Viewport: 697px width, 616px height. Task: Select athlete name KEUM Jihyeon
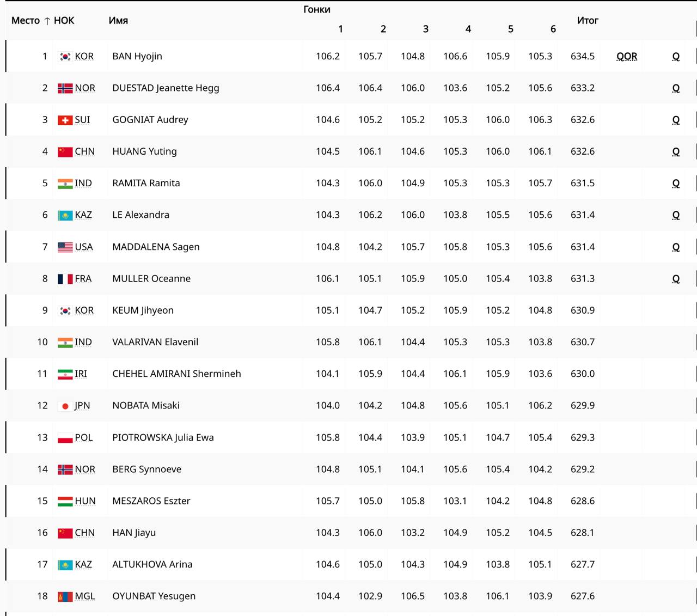(143, 310)
